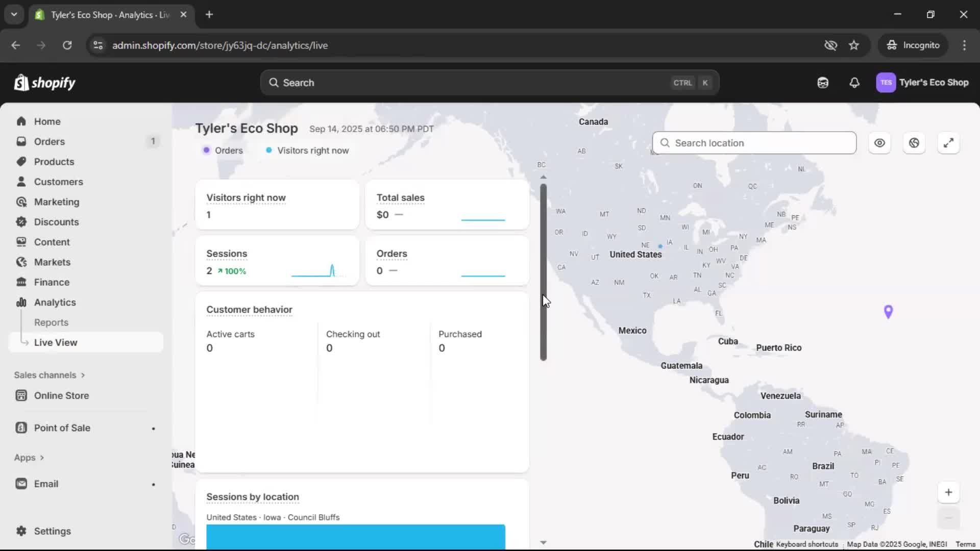The height and width of the screenshot is (551, 980).
Task: Expand the map to full screen
Action: click(x=948, y=143)
